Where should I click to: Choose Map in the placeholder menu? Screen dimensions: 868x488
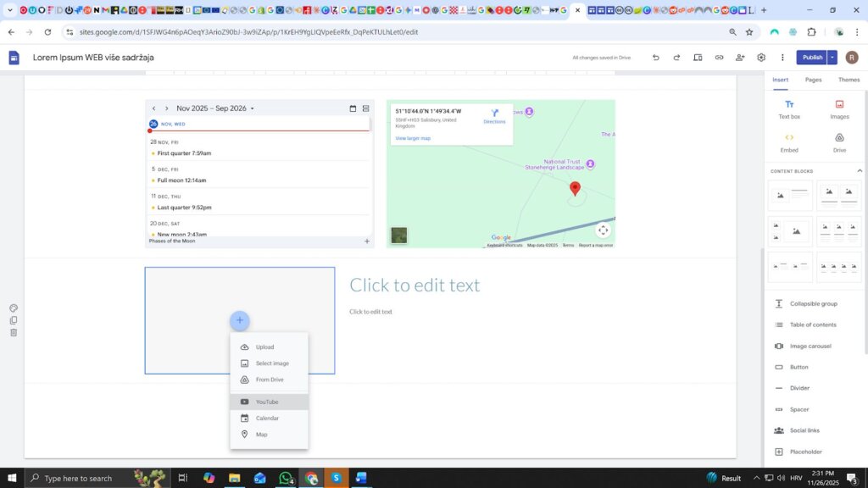coord(261,435)
